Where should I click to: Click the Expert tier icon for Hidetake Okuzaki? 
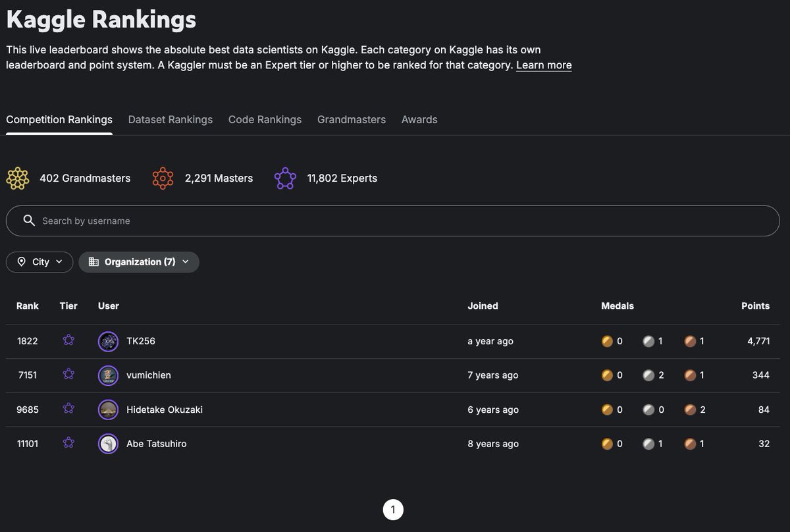click(68, 408)
